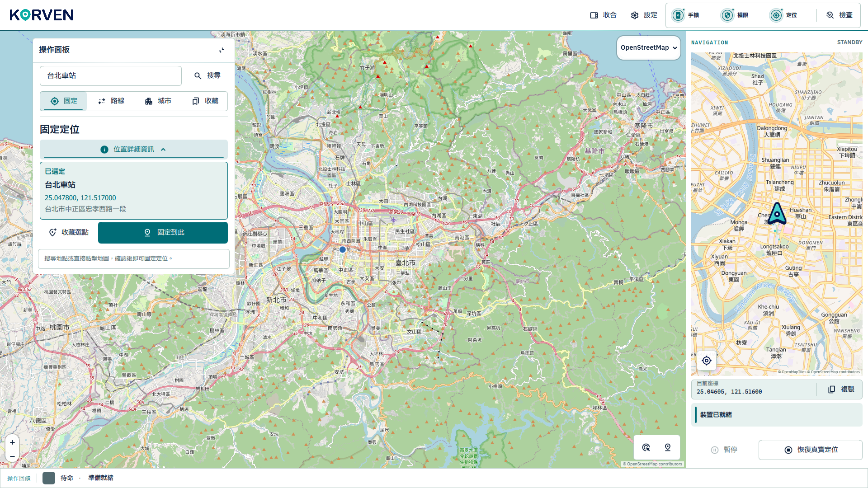Click the gray 待命 status indicator

point(49,478)
